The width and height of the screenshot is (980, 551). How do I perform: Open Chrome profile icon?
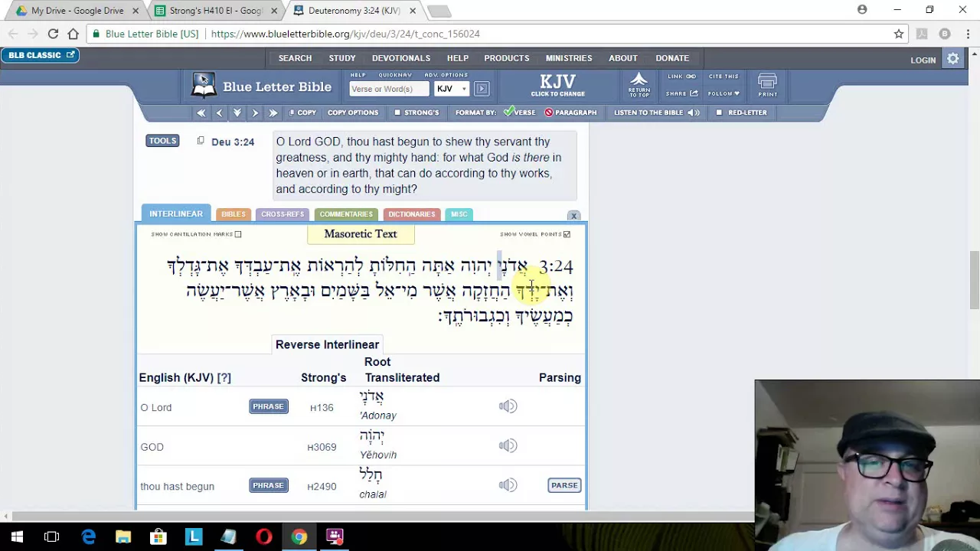tap(862, 10)
